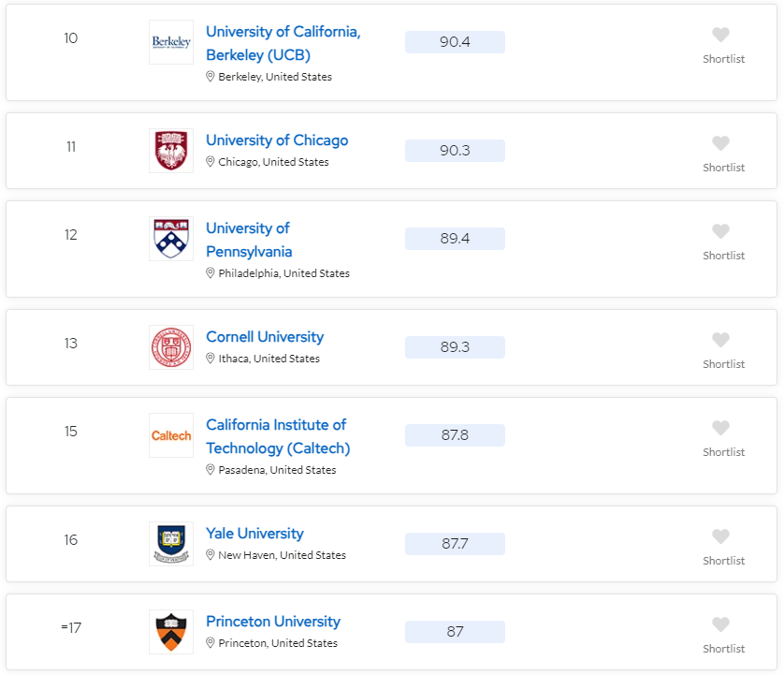Screen dimensions: 784x675
Task: Click the location pin beside Ithaca, United States
Action: point(211,358)
